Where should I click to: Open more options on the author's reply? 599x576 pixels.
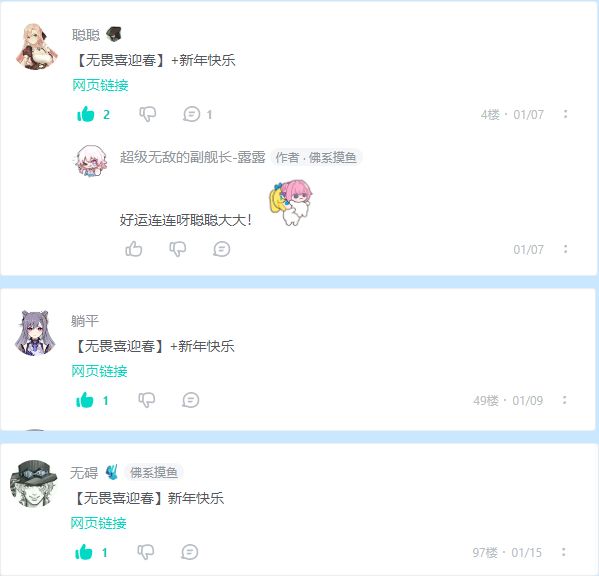(x=565, y=249)
